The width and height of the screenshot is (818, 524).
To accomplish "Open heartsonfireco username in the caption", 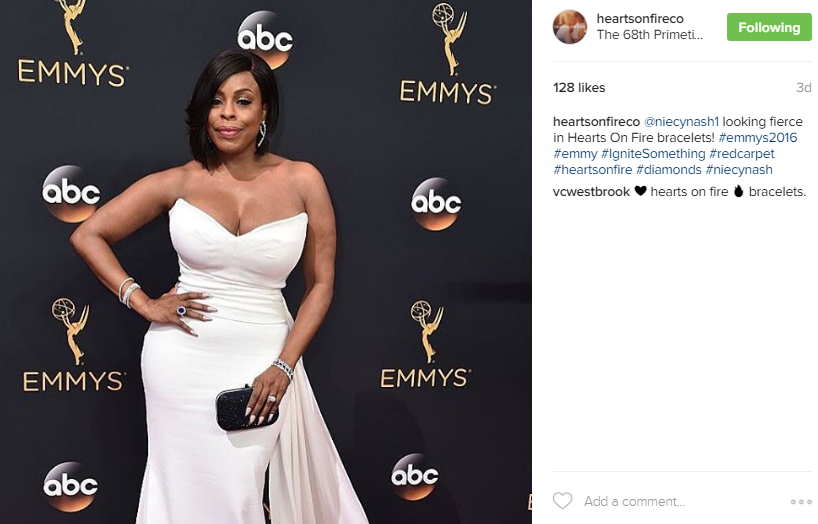I will [596, 122].
